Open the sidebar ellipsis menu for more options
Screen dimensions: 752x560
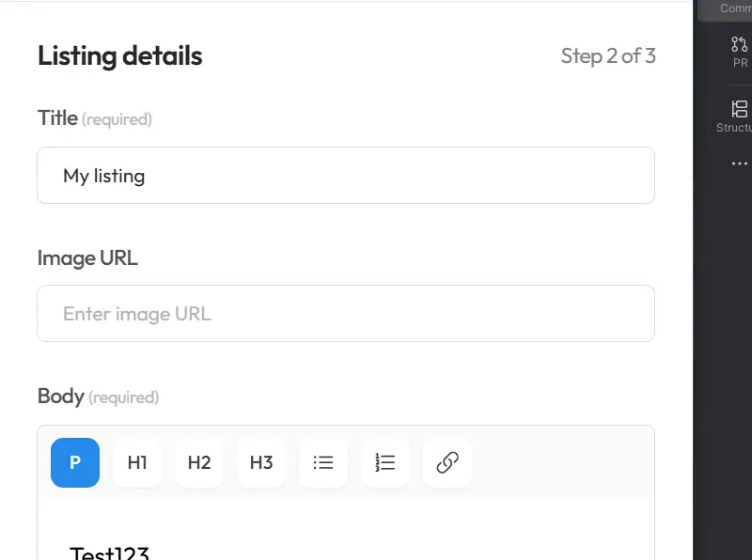point(738,163)
